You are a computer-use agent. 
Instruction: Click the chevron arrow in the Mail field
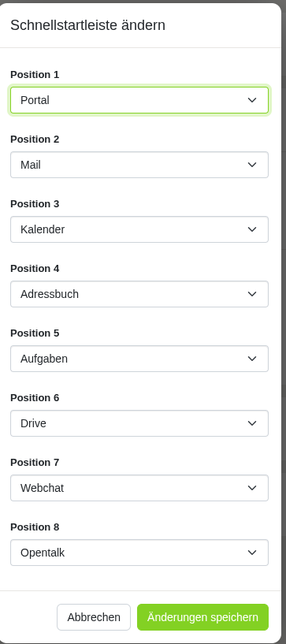point(252,165)
